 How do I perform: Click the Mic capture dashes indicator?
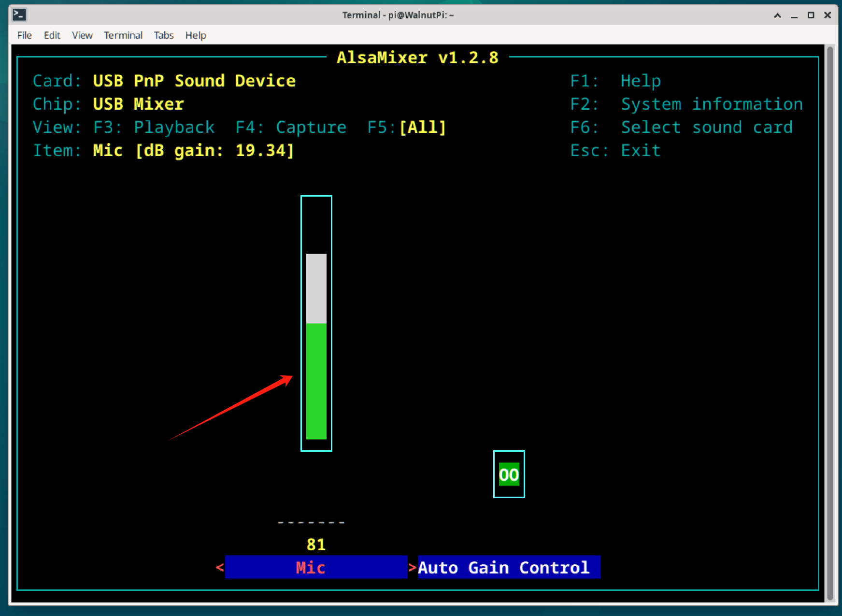pos(311,522)
